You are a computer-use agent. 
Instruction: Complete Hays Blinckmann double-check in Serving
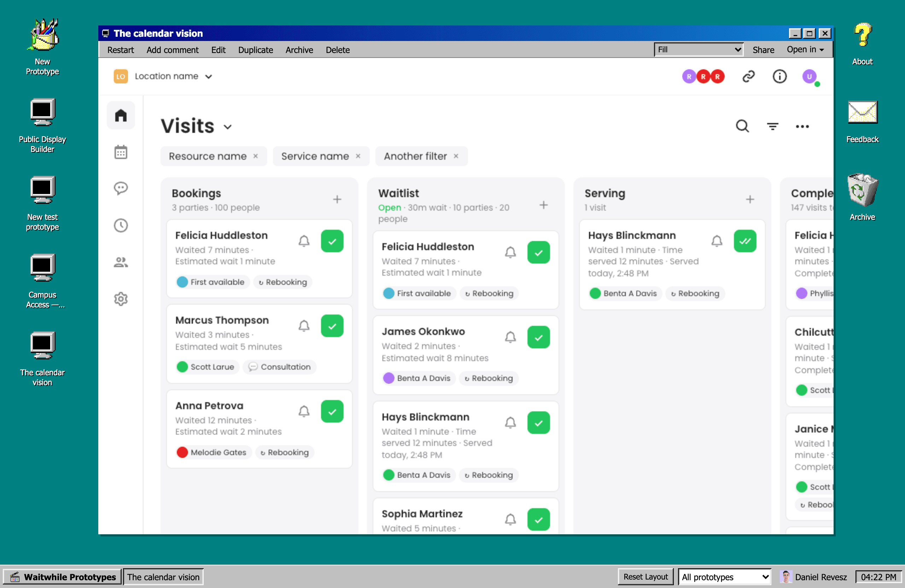745,241
